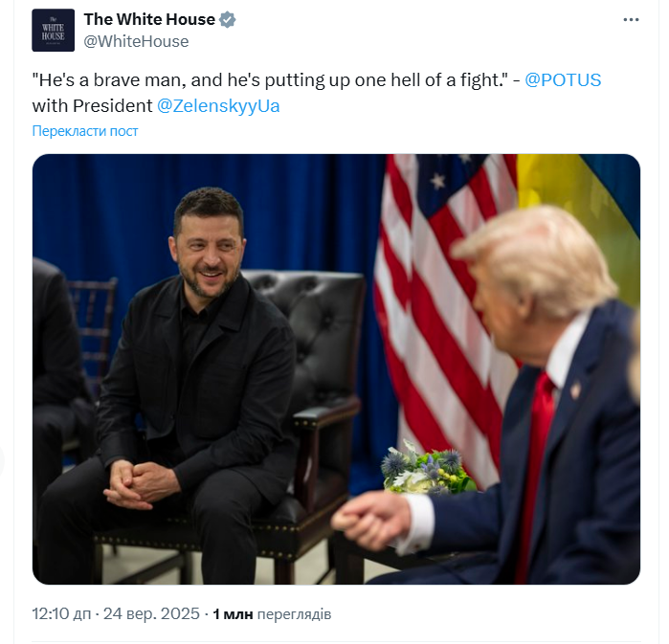
Task: Open the @ZelenskyyUa mention
Action: pos(218,106)
